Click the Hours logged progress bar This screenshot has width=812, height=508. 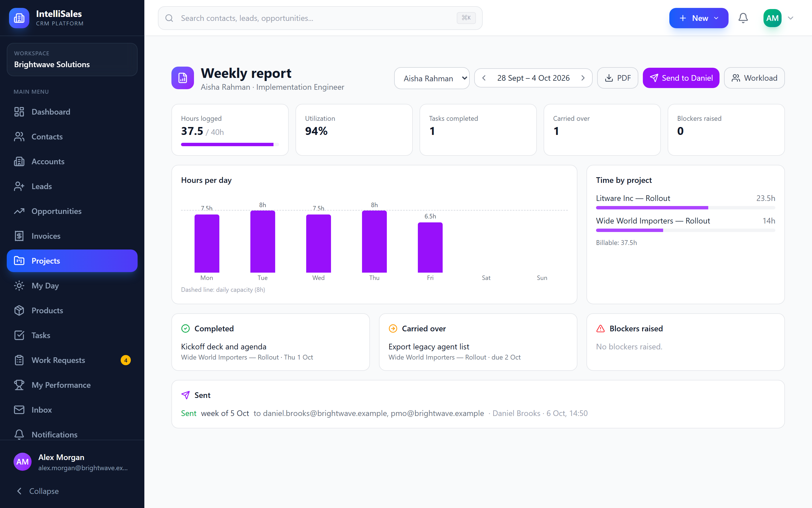coord(230,144)
